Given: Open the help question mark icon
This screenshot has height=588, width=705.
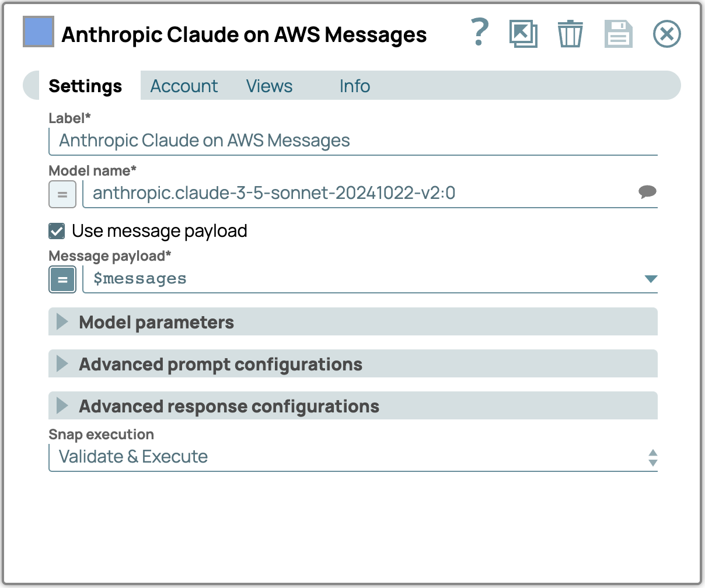Looking at the screenshot, I should point(479,33).
